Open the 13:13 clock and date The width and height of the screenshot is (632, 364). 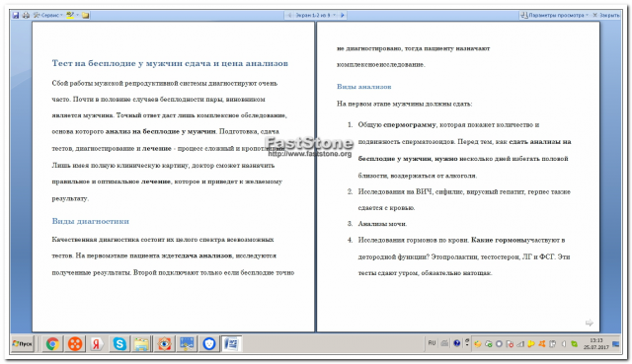click(595, 344)
